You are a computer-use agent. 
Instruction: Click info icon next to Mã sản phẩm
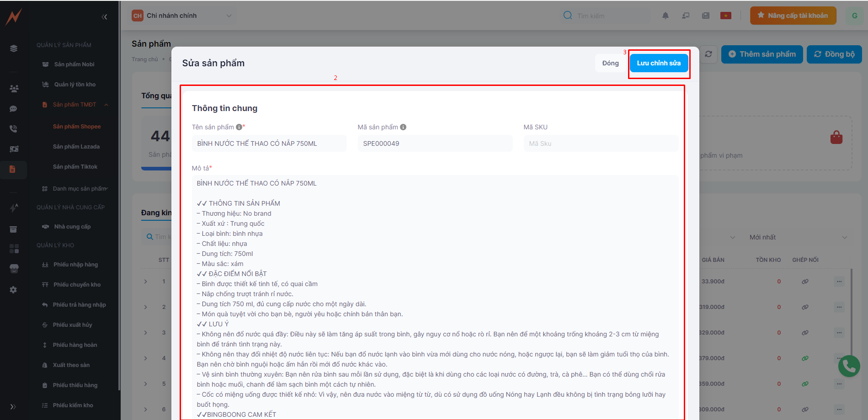point(403,127)
